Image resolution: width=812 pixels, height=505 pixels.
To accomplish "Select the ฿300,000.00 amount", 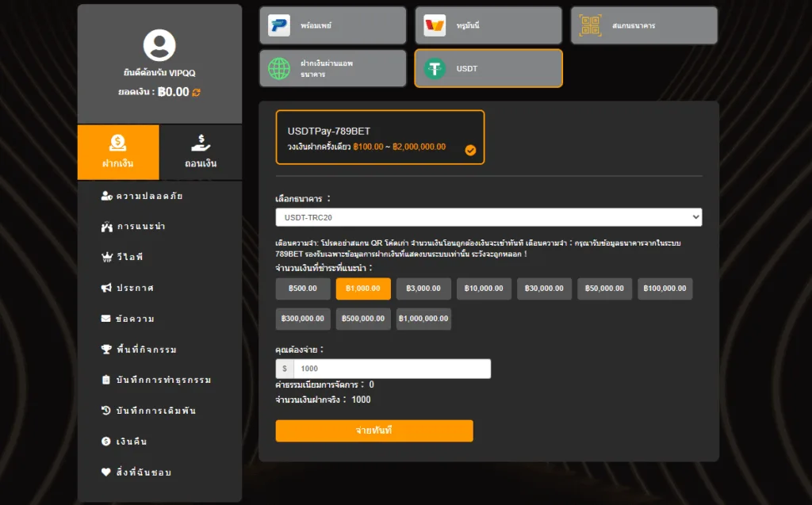I will 303,319.
